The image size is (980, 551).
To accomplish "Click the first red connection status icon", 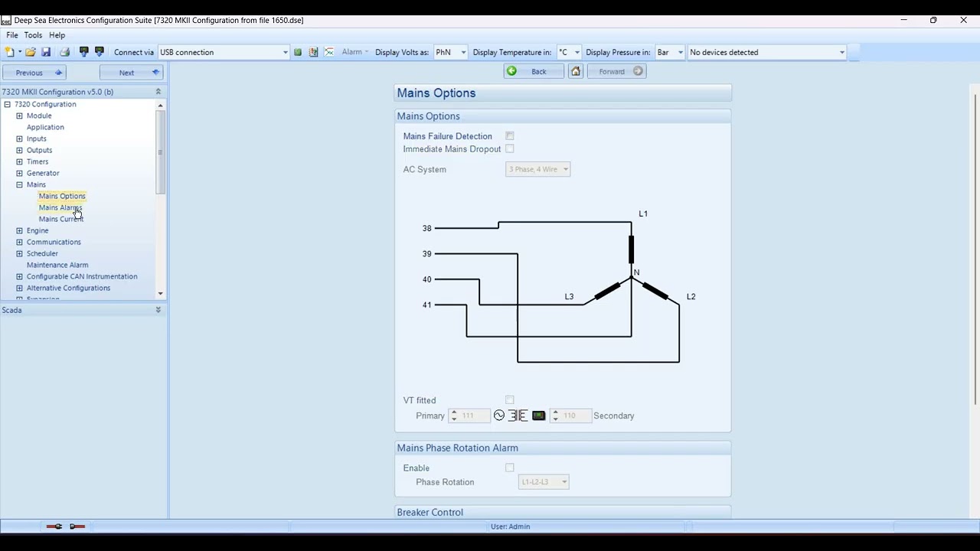I will click(x=54, y=527).
